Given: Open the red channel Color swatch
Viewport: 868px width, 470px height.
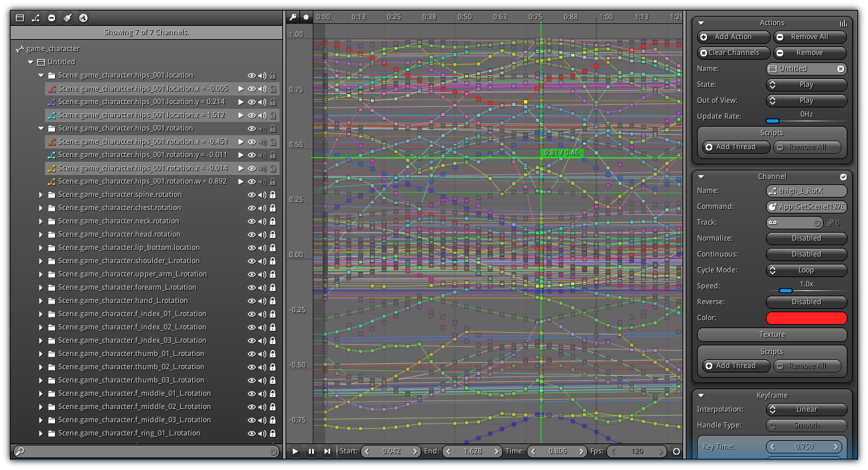Looking at the screenshot, I should click(806, 318).
